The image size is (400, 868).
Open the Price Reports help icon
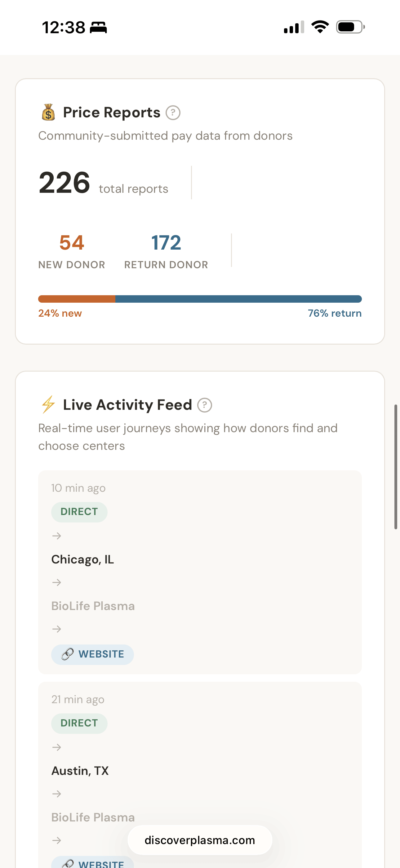173,113
